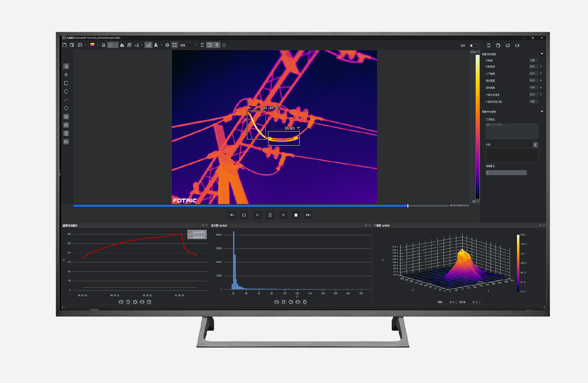Toggle the trend line chart button
This screenshot has height=383, width=588.
(x=148, y=45)
